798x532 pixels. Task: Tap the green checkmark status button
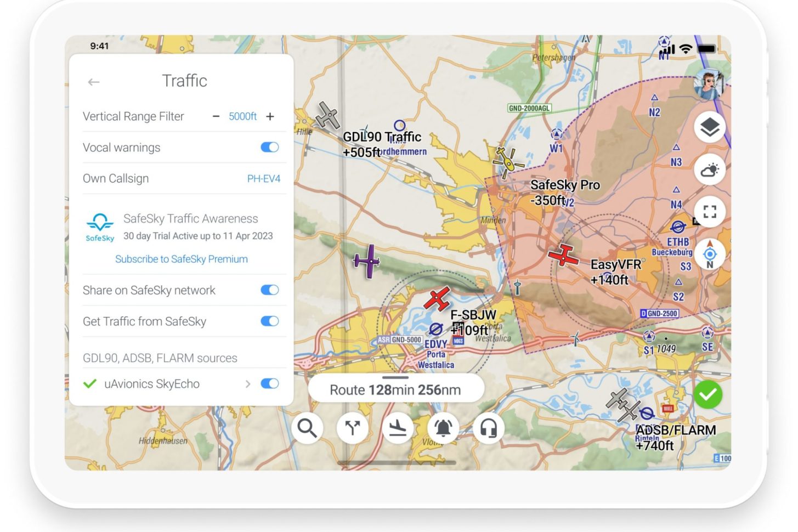708,394
